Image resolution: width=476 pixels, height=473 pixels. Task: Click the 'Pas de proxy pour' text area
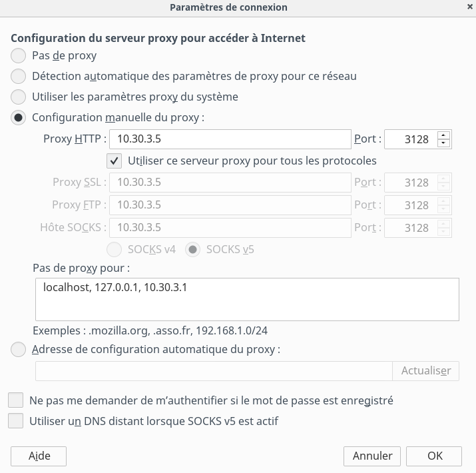click(247, 299)
